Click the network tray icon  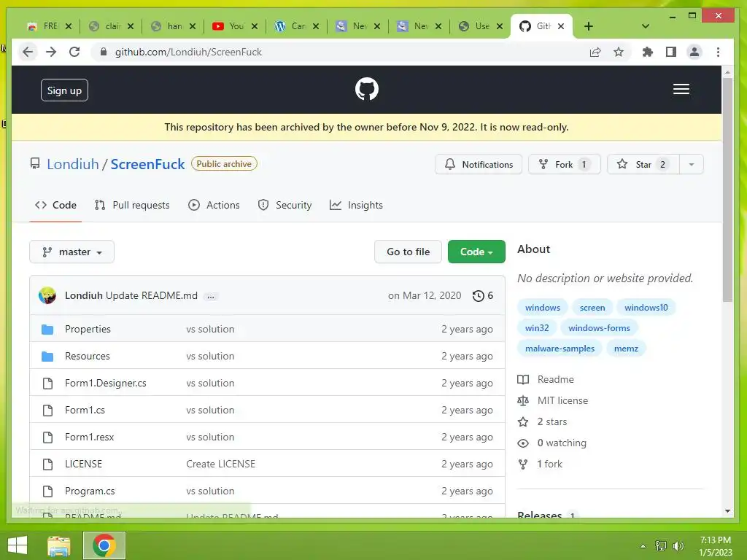click(x=661, y=546)
